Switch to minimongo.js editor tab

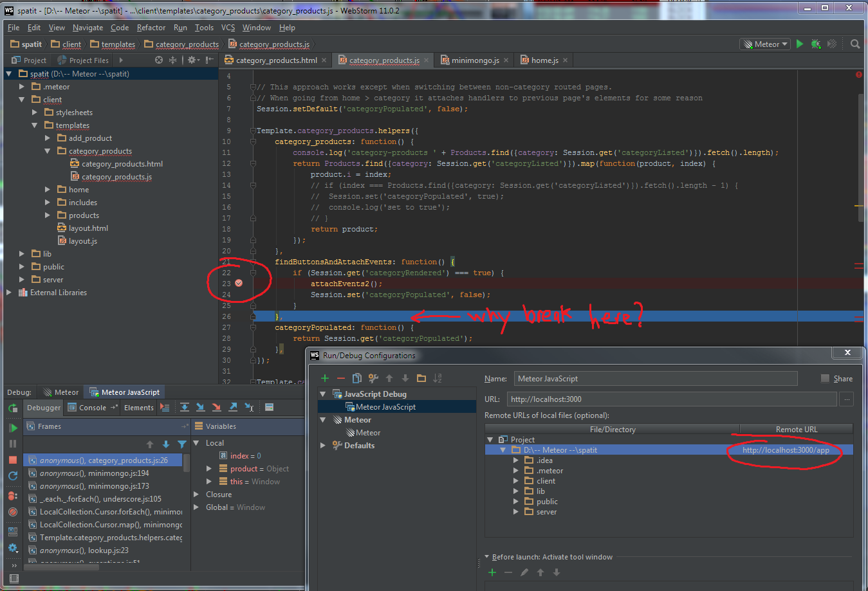(x=475, y=60)
